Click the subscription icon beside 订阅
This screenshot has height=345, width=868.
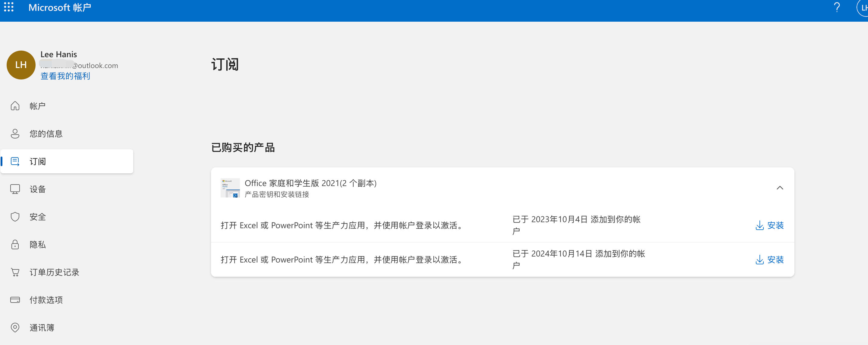pos(15,162)
